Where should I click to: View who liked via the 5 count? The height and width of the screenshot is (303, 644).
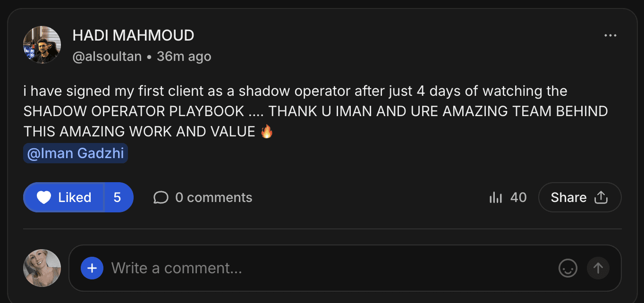(118, 197)
